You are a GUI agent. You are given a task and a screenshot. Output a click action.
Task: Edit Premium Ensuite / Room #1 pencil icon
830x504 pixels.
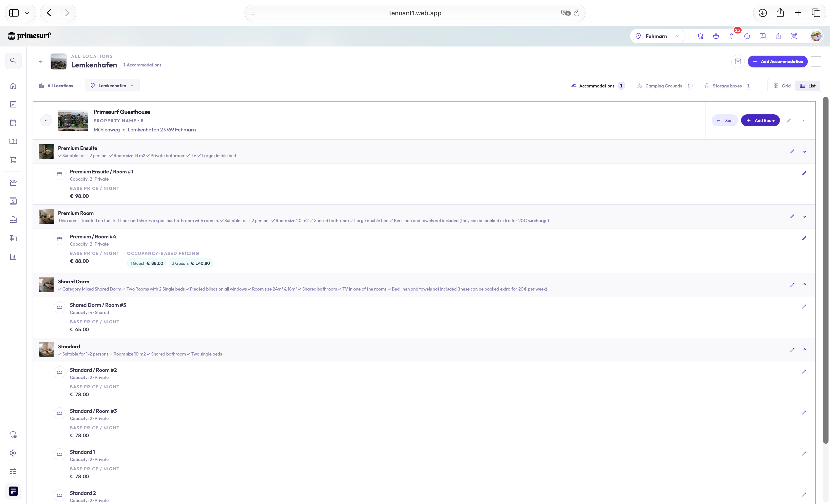(804, 173)
